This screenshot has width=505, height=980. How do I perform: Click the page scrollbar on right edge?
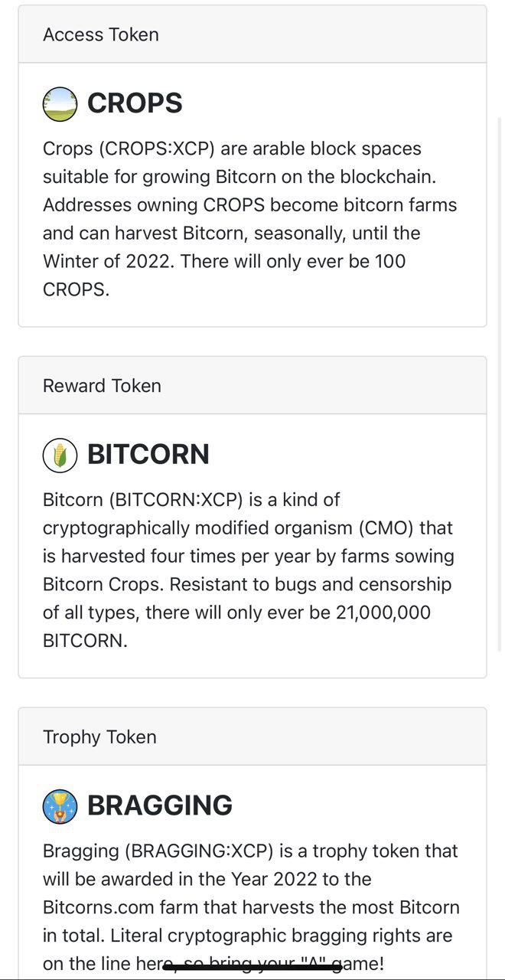pyautogui.click(x=500, y=383)
